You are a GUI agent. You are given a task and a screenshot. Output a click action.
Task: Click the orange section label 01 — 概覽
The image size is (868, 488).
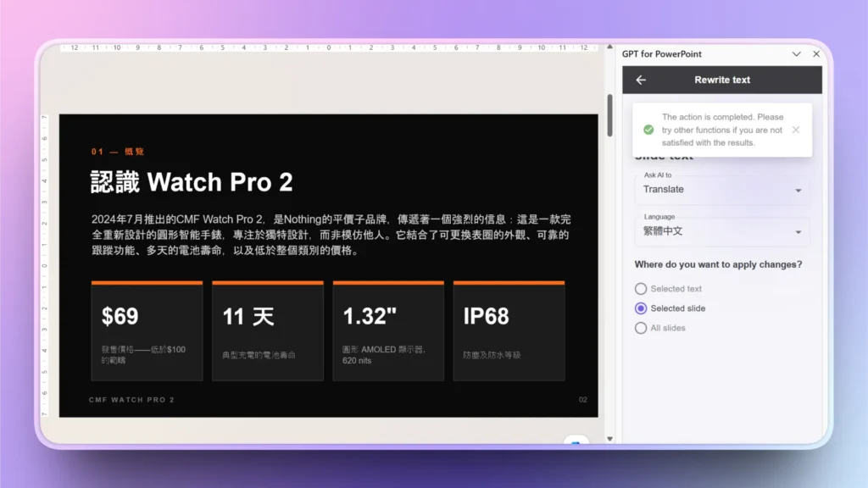pyautogui.click(x=117, y=152)
